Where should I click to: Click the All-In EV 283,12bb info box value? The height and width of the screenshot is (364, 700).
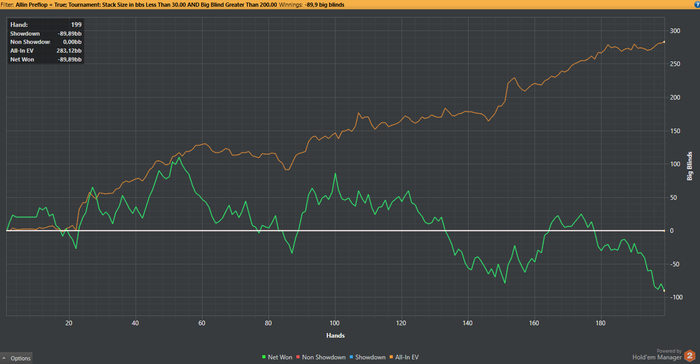point(69,50)
